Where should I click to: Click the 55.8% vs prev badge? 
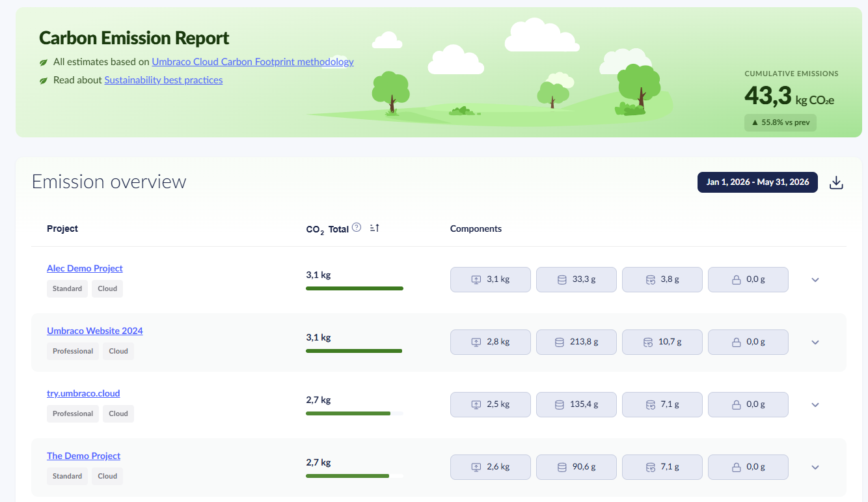tap(780, 122)
